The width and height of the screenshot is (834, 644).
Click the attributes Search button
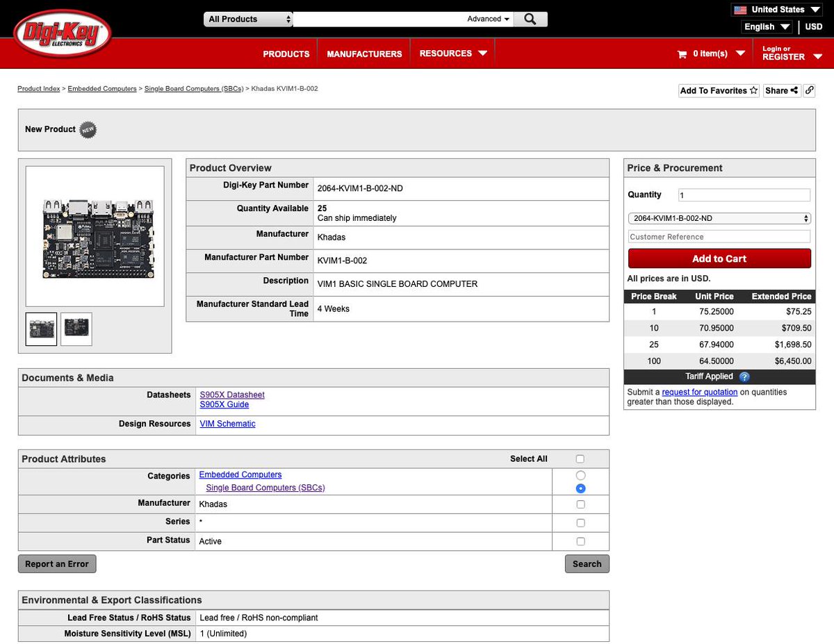587,564
